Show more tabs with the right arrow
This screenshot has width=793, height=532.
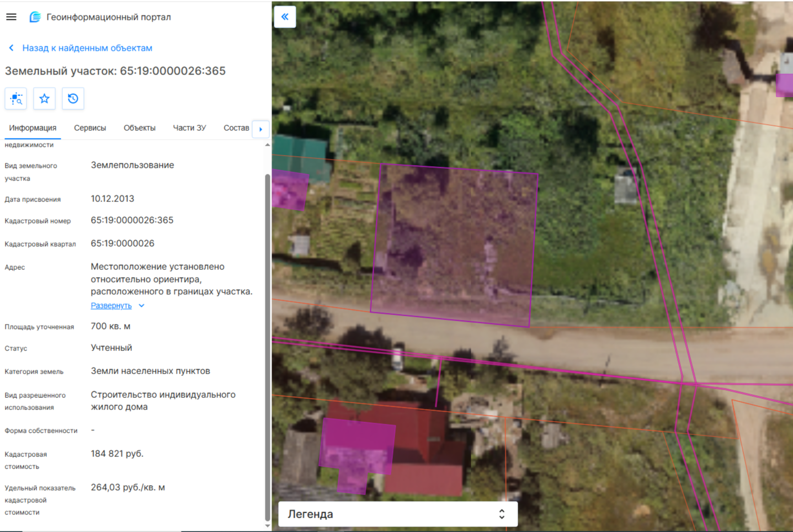tap(260, 129)
